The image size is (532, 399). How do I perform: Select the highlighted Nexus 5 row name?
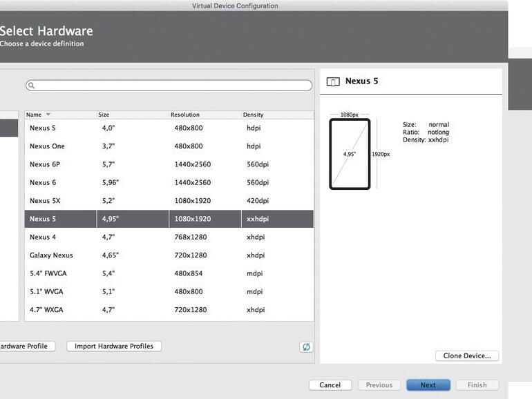coord(43,219)
